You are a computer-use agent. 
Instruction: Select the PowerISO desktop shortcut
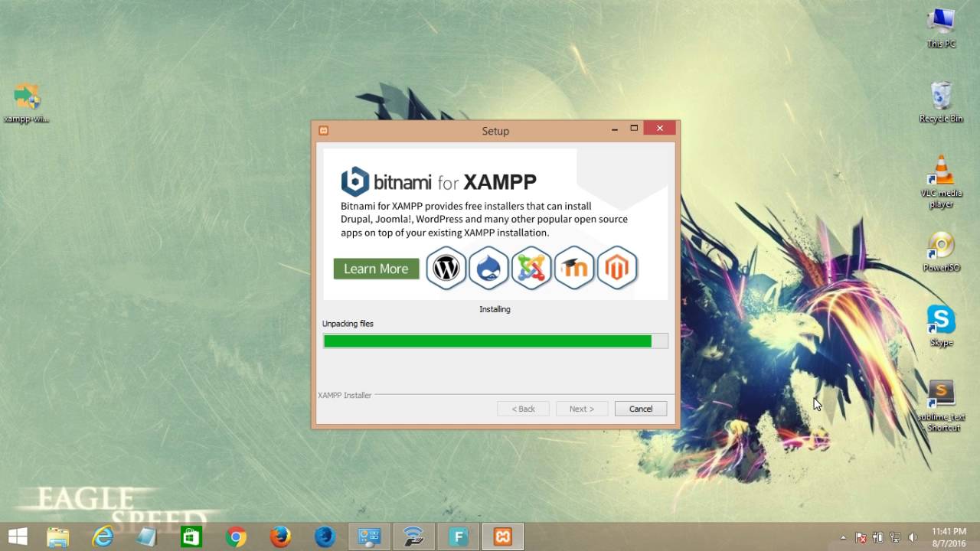click(x=941, y=252)
